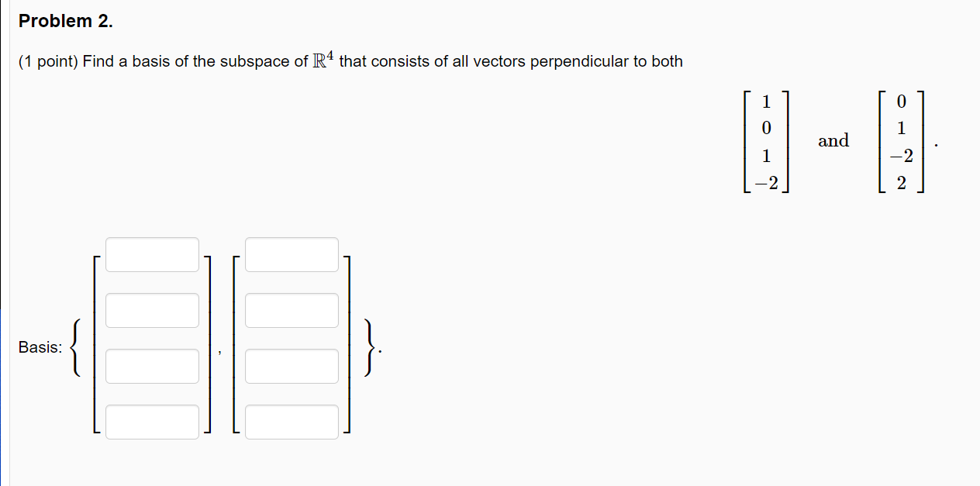980x486 pixels.
Task: Click the '(1 point)' text
Action: click(x=43, y=61)
